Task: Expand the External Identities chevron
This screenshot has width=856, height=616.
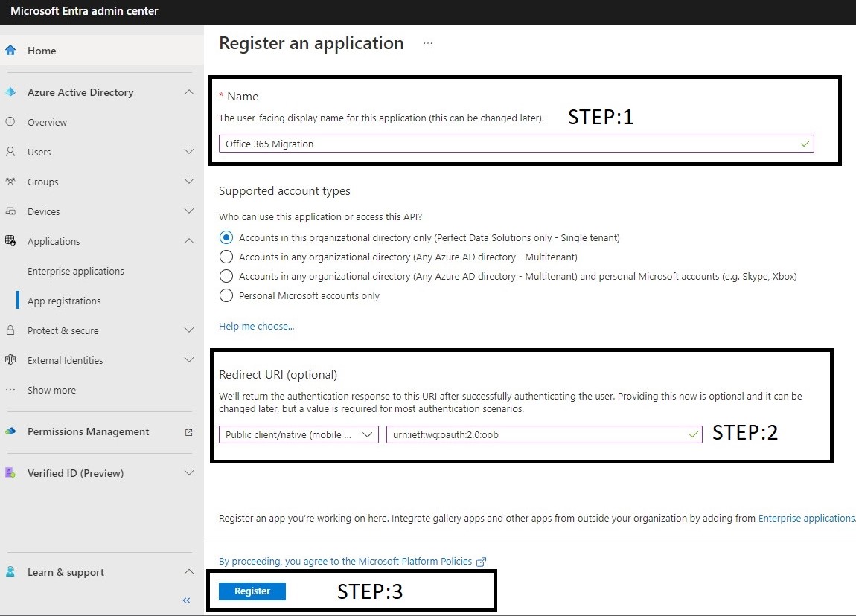Action: pos(189,359)
